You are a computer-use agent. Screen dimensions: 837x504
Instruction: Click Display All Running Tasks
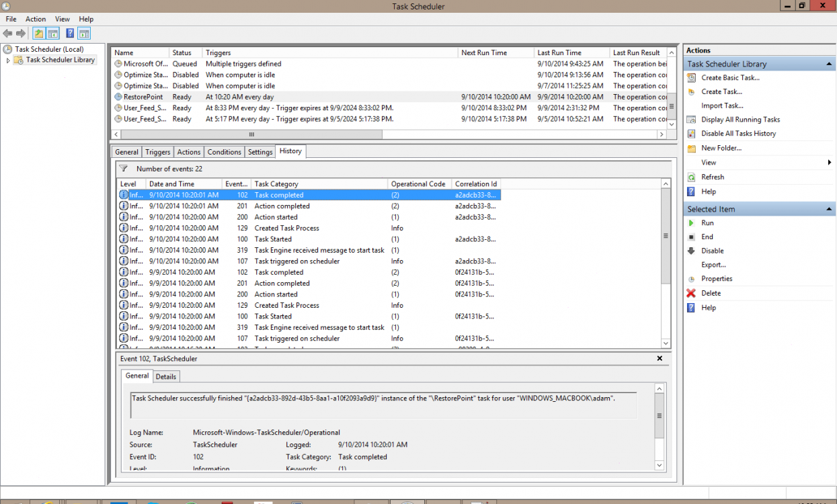[740, 120]
